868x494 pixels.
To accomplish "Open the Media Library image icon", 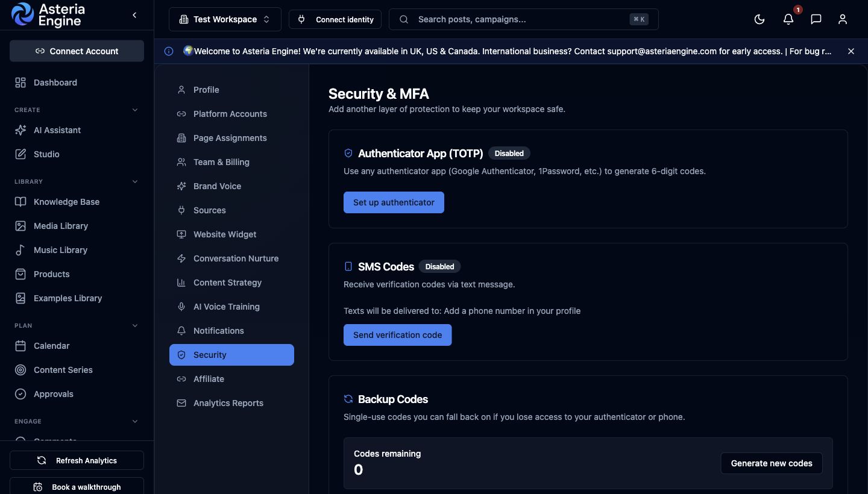I will [20, 226].
